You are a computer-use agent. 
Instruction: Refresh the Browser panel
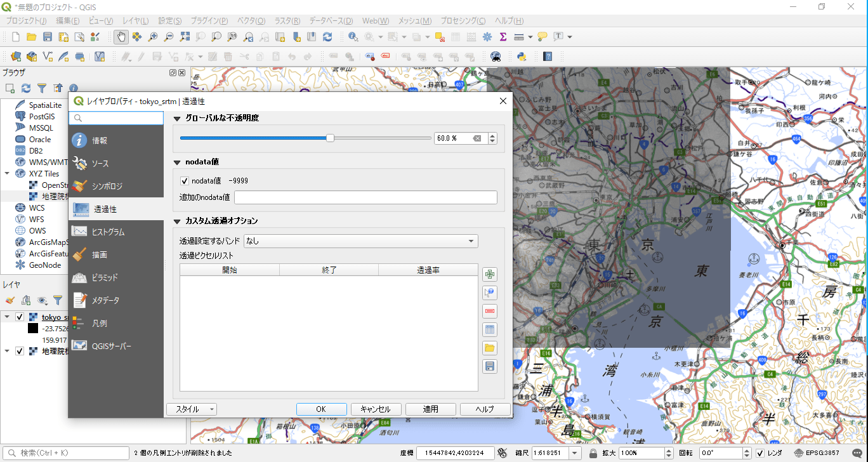(x=26, y=88)
